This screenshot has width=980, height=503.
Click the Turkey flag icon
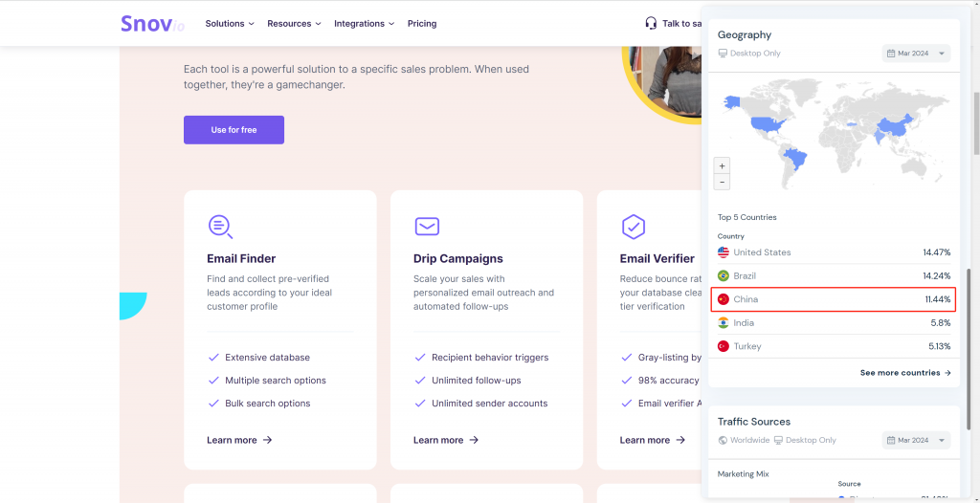(724, 346)
